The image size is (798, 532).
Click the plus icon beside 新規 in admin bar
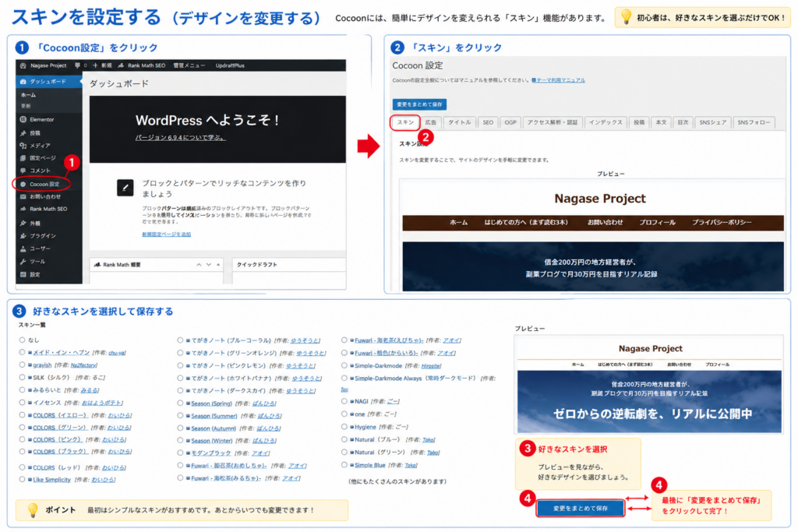(95, 65)
